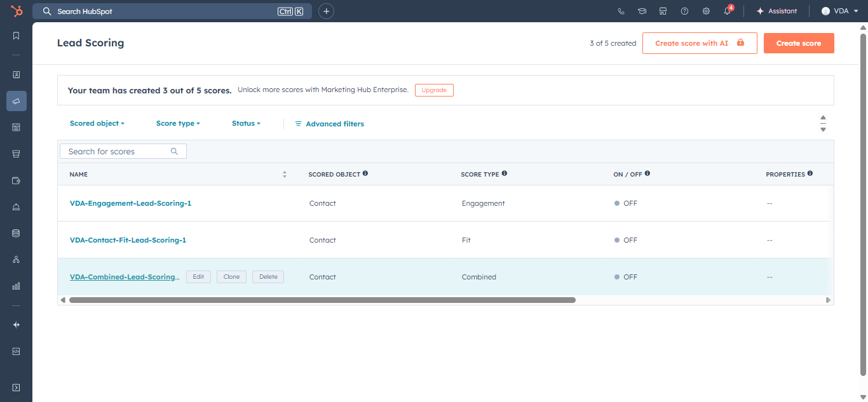Click the '3 of 5 created' text
Image resolution: width=868 pixels, height=402 pixels.
tap(613, 43)
